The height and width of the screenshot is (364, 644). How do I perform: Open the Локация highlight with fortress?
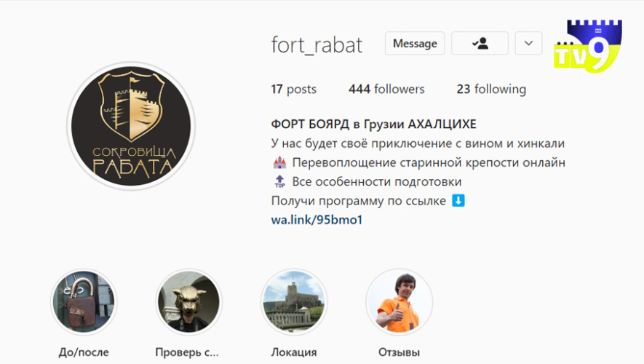tap(294, 302)
